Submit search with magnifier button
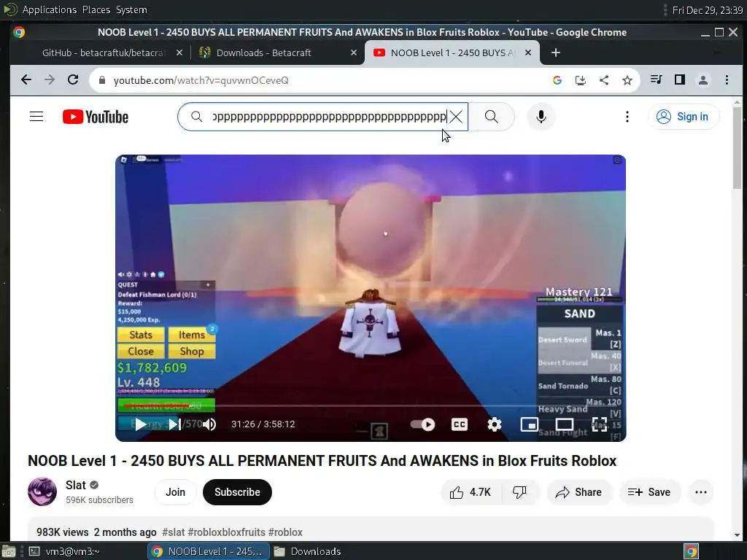Viewport: 747px width, 560px height. (x=491, y=117)
